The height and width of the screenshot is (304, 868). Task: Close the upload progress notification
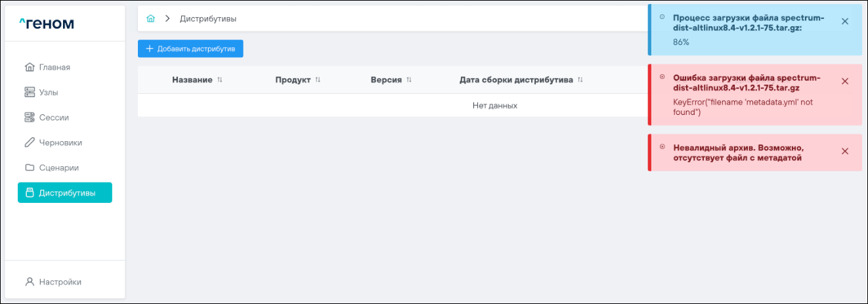[x=845, y=21]
